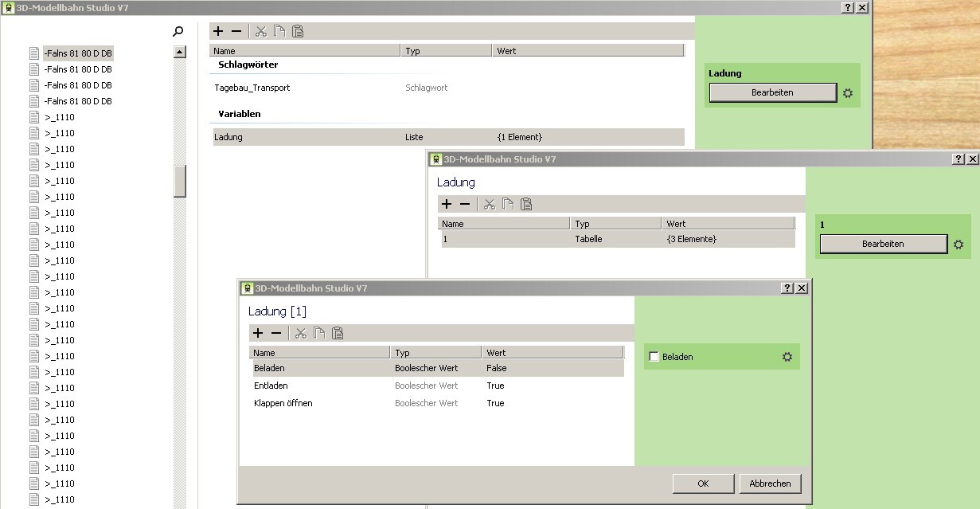Paste using the Ladung window clipboard icon

pyautogui.click(x=526, y=204)
